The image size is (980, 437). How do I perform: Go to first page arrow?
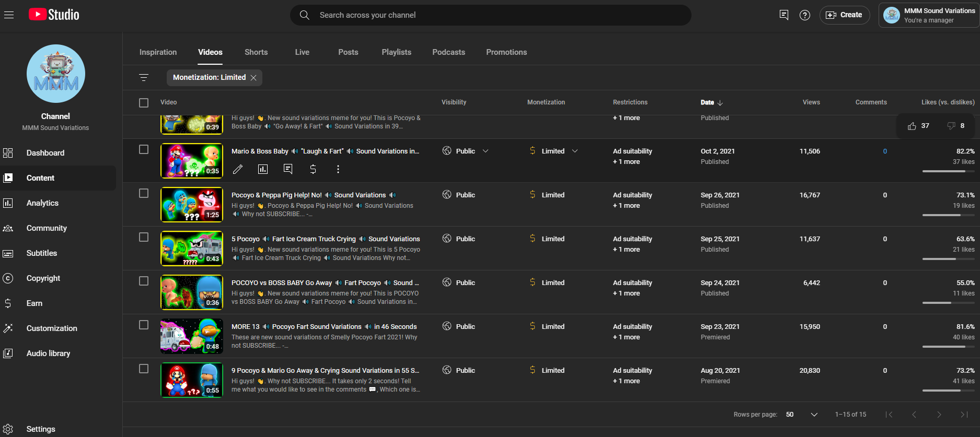point(889,415)
